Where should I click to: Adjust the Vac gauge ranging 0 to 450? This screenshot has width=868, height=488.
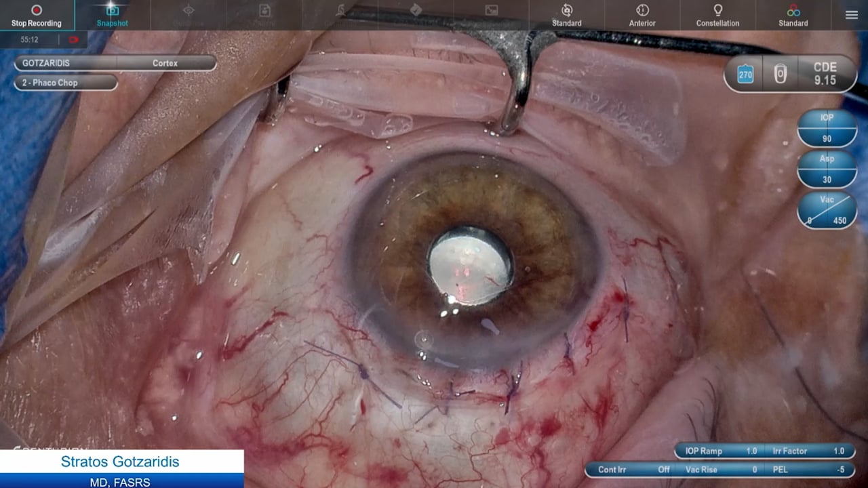pyautogui.click(x=826, y=211)
